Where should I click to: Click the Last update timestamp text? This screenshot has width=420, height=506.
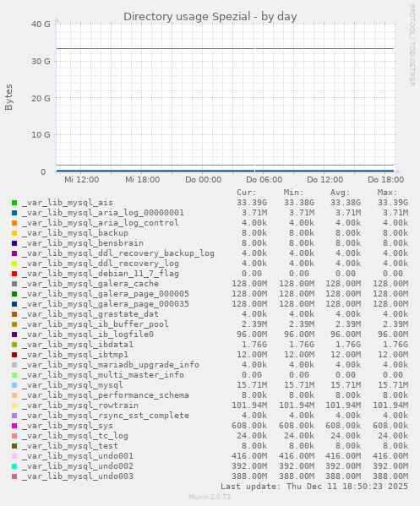pyautogui.click(x=314, y=487)
